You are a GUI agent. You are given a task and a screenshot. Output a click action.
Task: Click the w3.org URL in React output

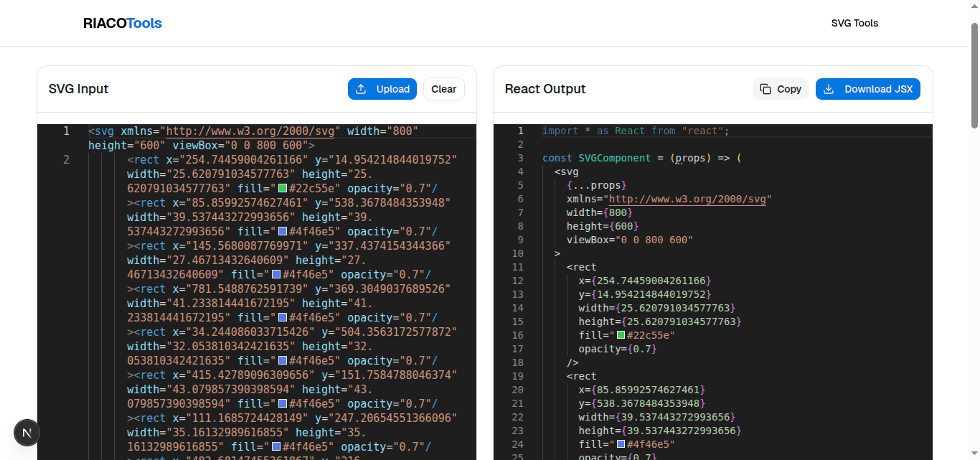[687, 199]
